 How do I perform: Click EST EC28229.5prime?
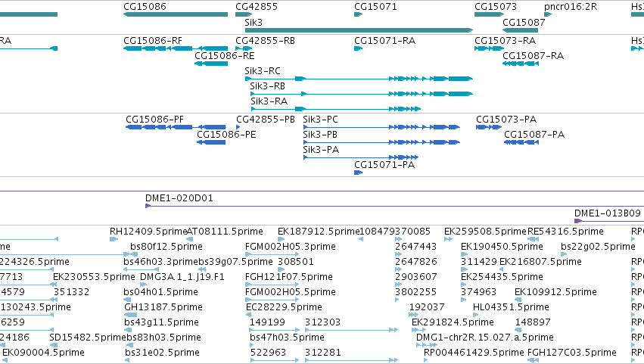click(x=284, y=308)
